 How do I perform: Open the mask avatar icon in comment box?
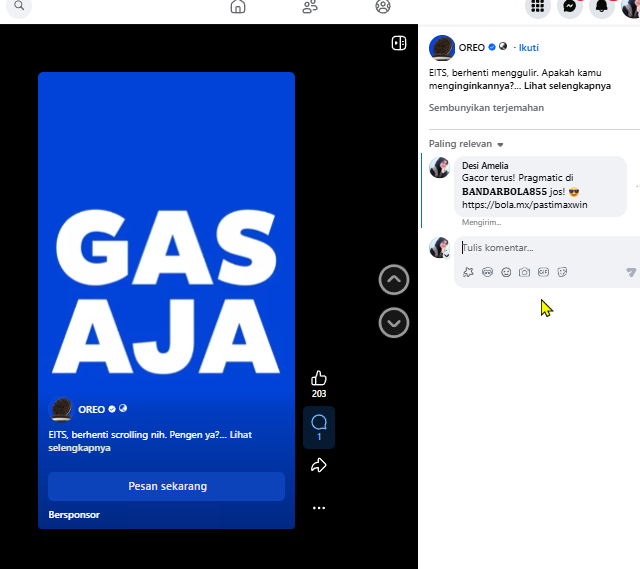click(487, 272)
